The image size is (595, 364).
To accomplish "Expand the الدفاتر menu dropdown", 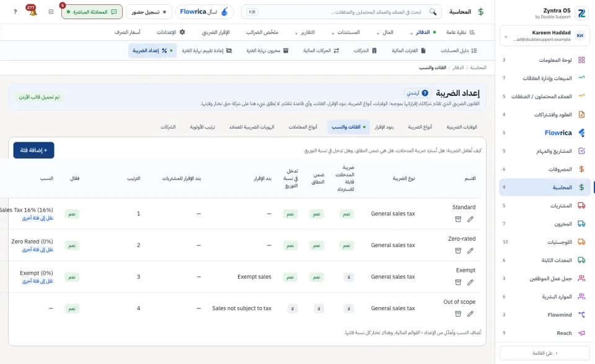I will (423, 32).
